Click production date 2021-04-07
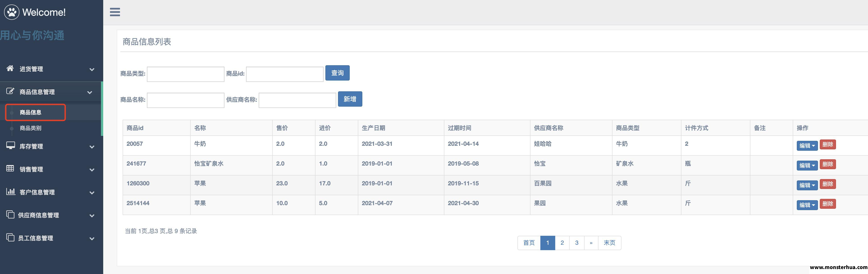The image size is (868, 274). (x=377, y=203)
